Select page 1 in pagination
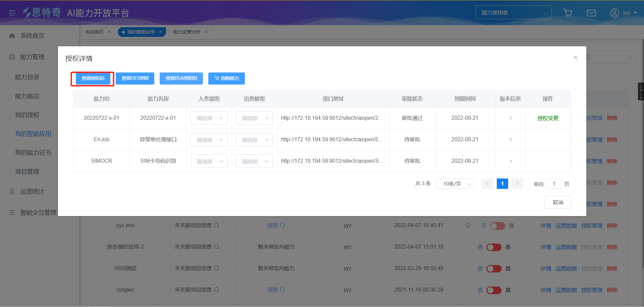Screen dimensions: 644x307 [x=502, y=184]
